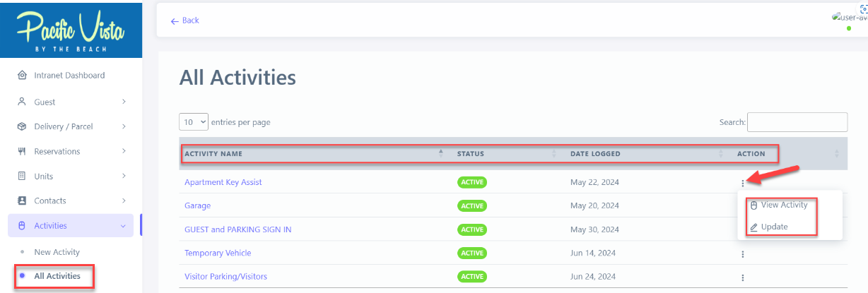Collapse the Activities sidebar section
Screen dimensions: 868x293
(124, 226)
